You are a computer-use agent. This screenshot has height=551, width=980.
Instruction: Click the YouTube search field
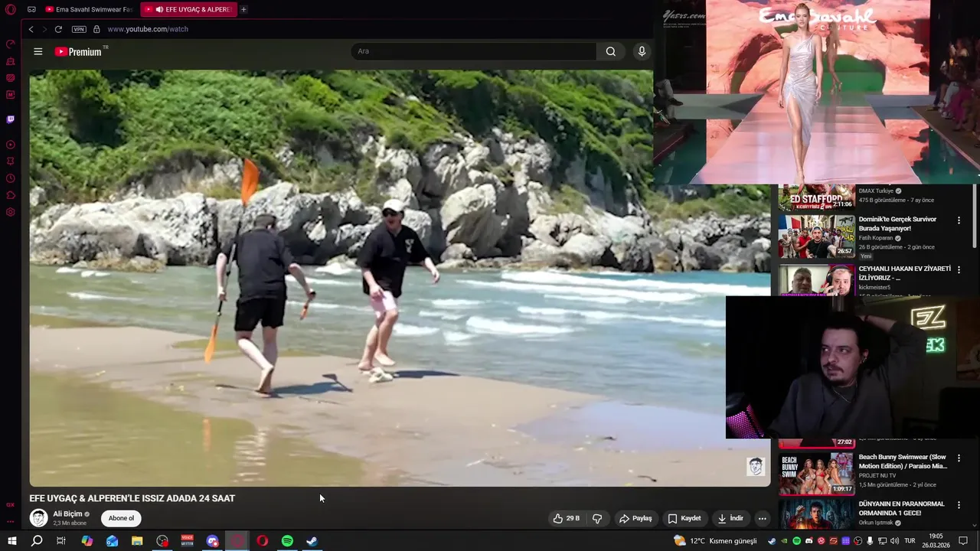[x=474, y=51]
